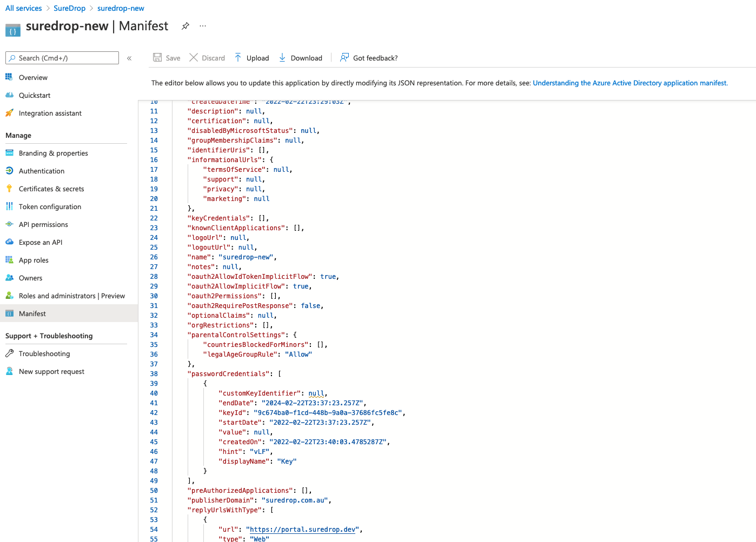Go to All services breadcrumb

pyautogui.click(x=23, y=8)
